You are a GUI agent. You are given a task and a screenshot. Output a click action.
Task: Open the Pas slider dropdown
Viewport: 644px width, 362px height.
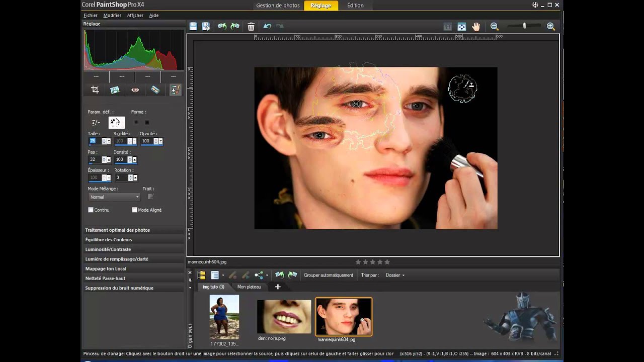109,159
